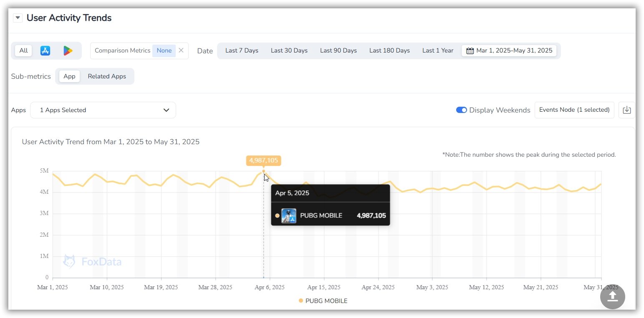644x318 pixels.
Task: Click the Mar 1, 2025 axis label
Action: (x=53, y=287)
